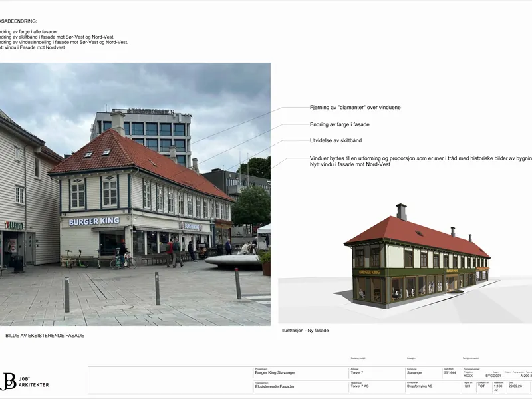Click the address value 'Torvet 7'

357,372
